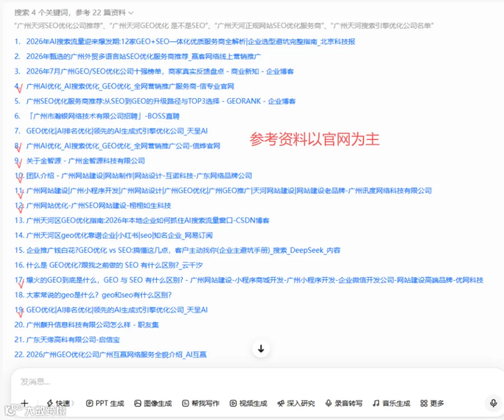Open reference 7 天呈AI link
Viewport: 504px width, 420px height.
coord(116,131)
